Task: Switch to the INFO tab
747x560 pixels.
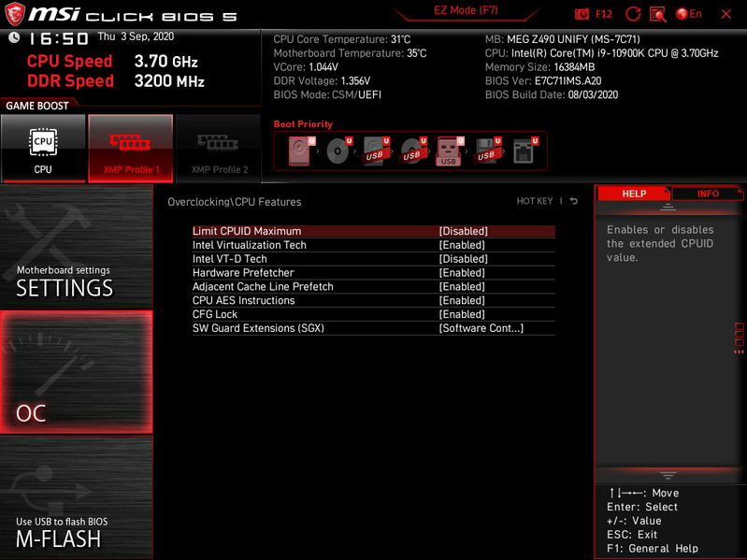Action: 708,194
